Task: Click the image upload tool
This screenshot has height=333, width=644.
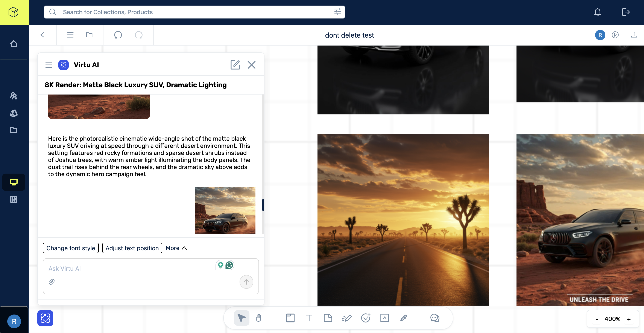Action: pyautogui.click(x=384, y=318)
